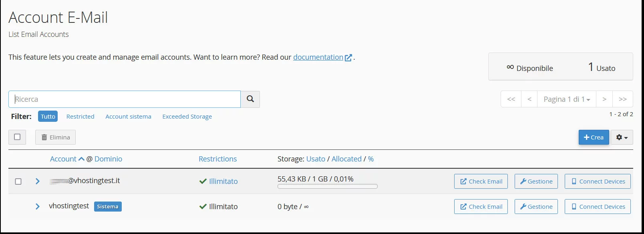
Task: Click the Illimitato text in vhostingtest Sistema row
Action: (x=223, y=206)
